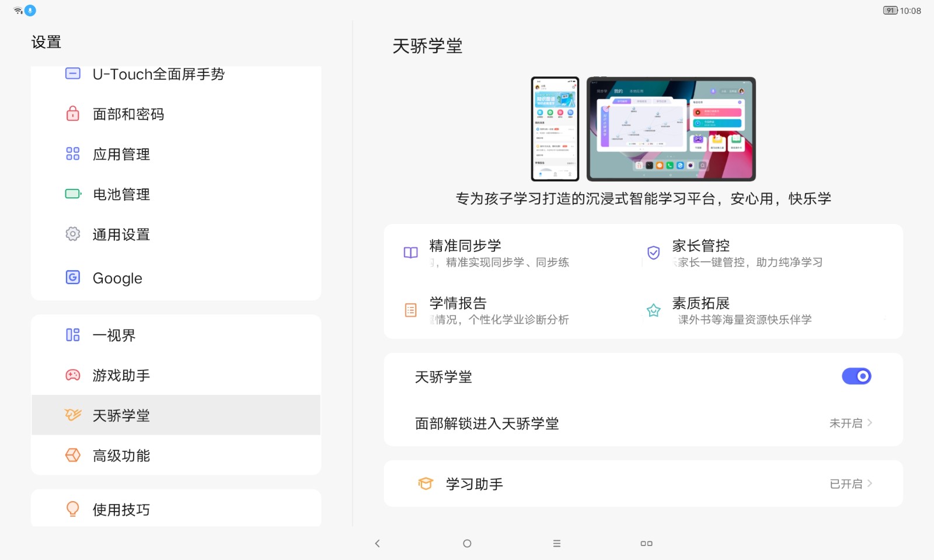Click the report icon beside 学情报告
The image size is (934, 560).
(x=411, y=310)
